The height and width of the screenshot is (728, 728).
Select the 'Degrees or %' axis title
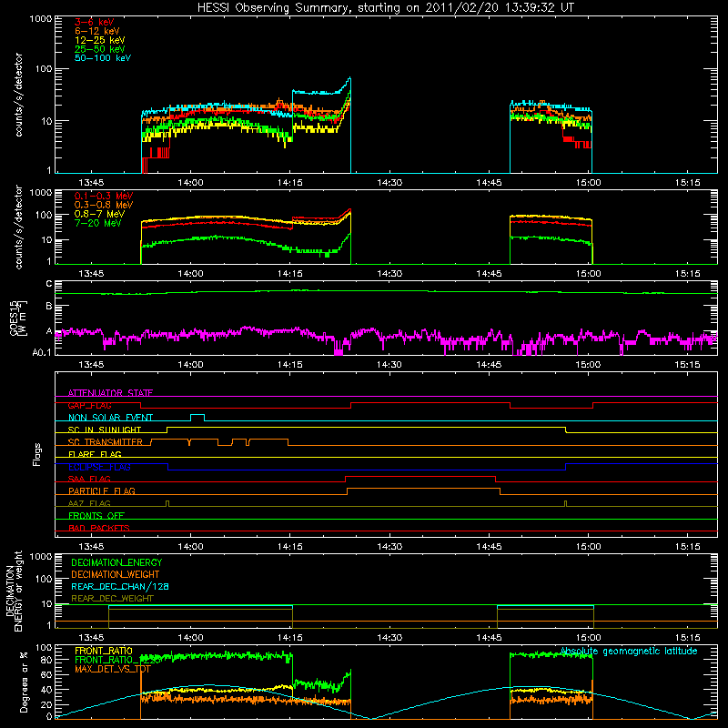click(x=24, y=682)
